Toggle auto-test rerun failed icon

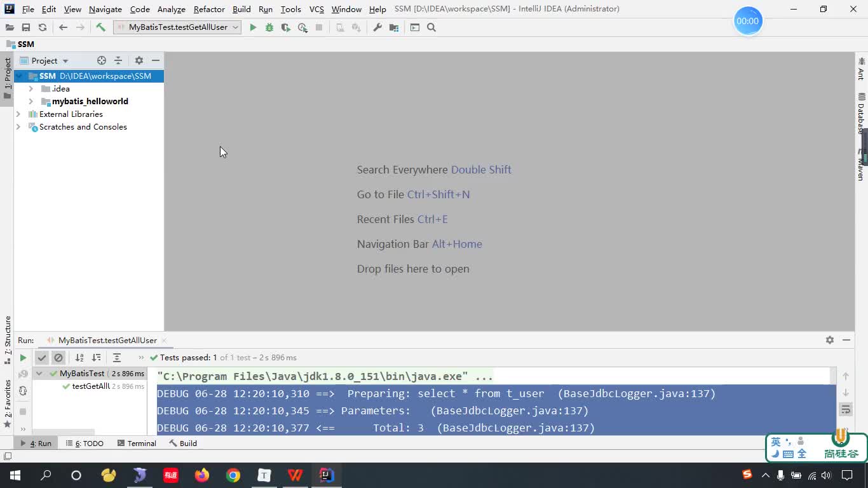pos(23,391)
